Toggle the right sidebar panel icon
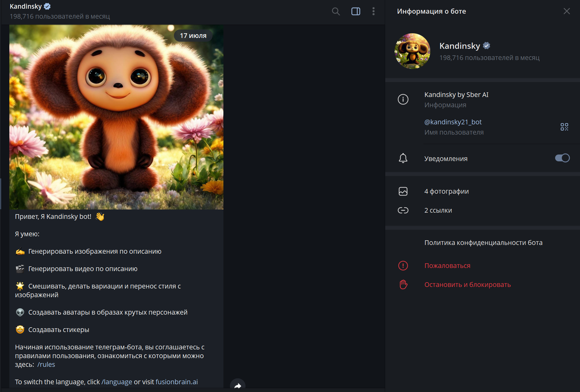 [x=356, y=12]
